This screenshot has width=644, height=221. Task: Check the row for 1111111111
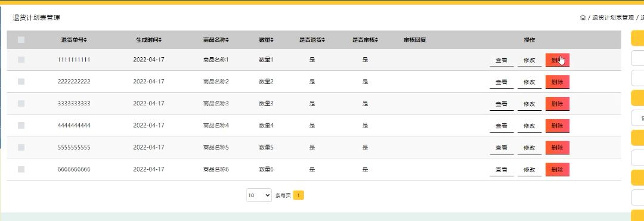(x=21, y=60)
